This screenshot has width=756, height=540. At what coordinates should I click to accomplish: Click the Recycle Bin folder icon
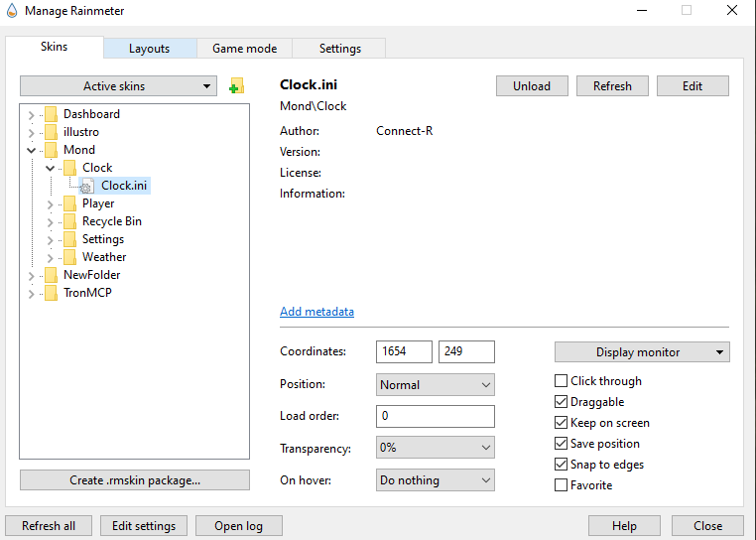[69, 221]
